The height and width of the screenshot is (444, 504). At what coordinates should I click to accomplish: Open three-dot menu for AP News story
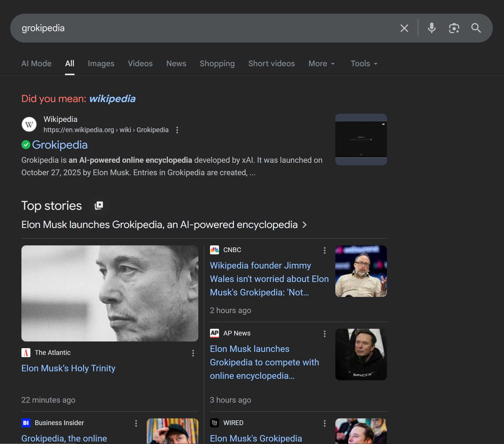[324, 334]
